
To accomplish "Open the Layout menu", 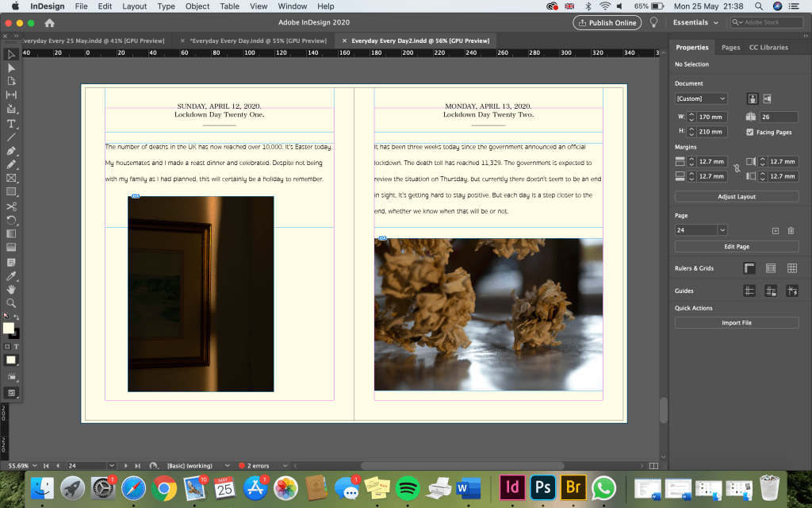I will click(x=135, y=6).
